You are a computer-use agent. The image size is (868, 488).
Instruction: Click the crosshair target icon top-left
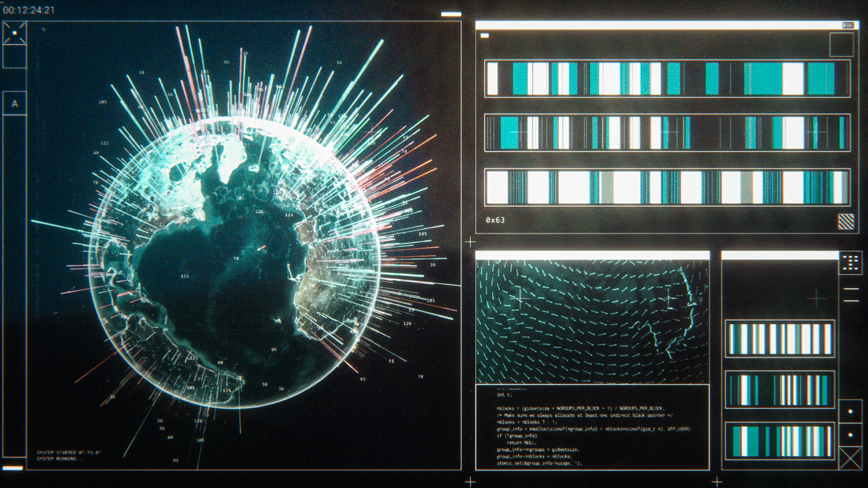pyautogui.click(x=14, y=33)
